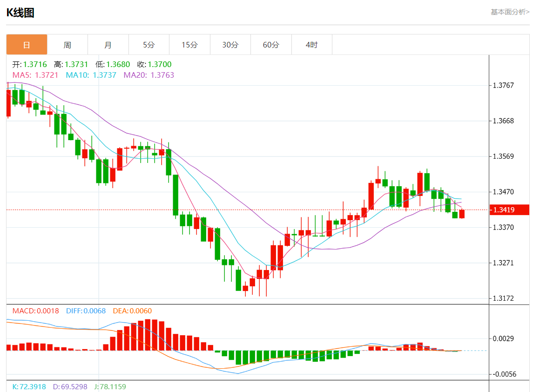Image resolution: width=540 pixels, height=392 pixels.
Task: Click the DIFF value label
Action: [86, 311]
